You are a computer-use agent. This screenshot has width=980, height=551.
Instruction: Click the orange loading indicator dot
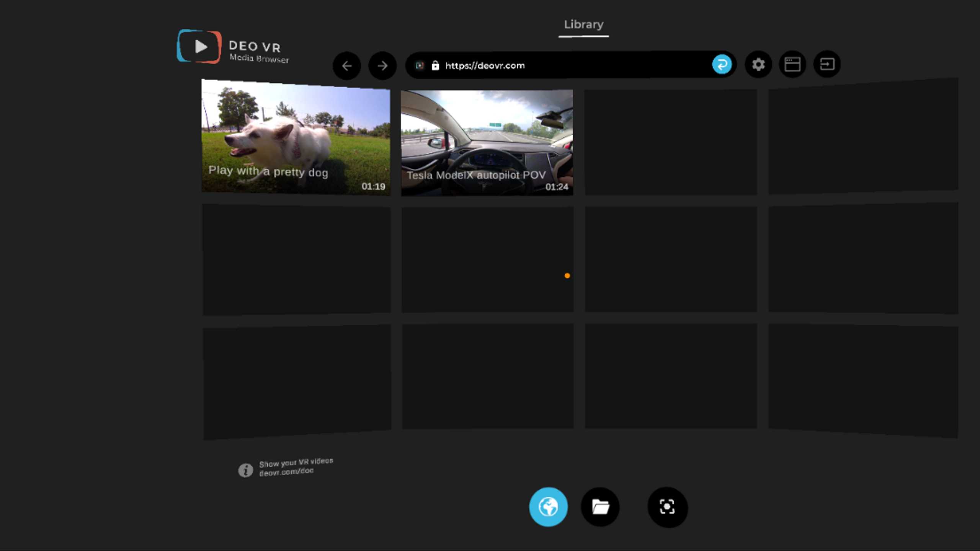(x=567, y=276)
